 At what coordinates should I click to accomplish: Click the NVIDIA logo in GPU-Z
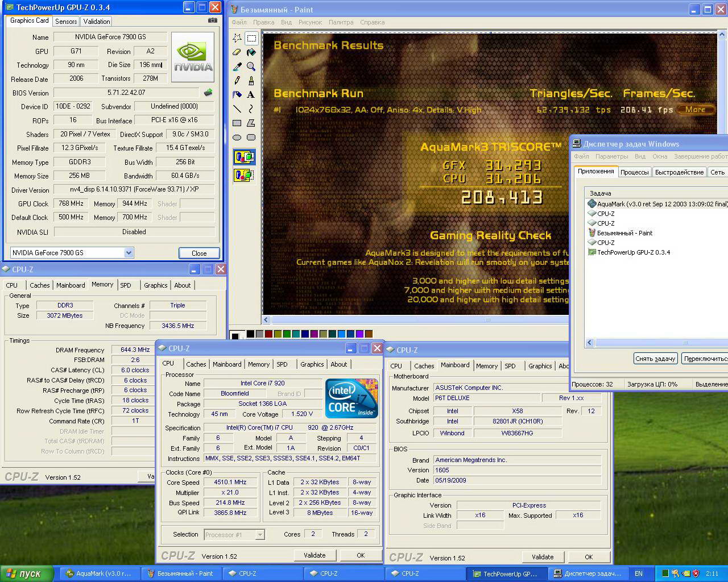tap(193, 57)
